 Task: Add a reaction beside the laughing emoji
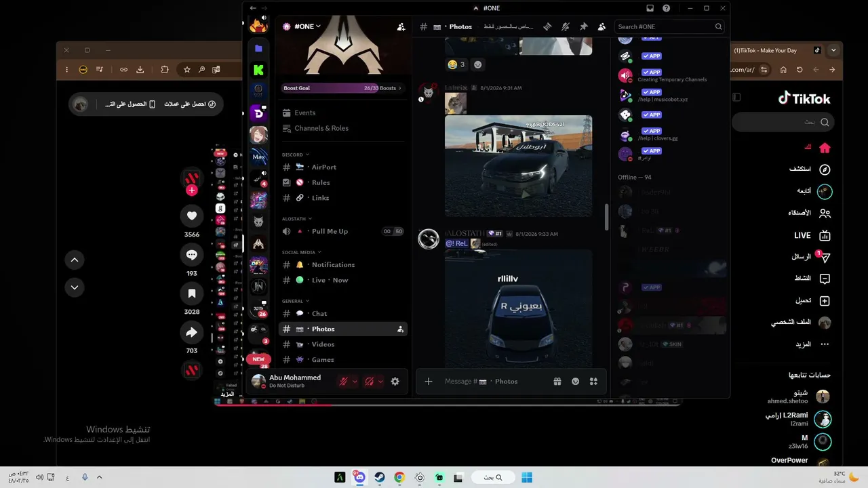point(478,64)
